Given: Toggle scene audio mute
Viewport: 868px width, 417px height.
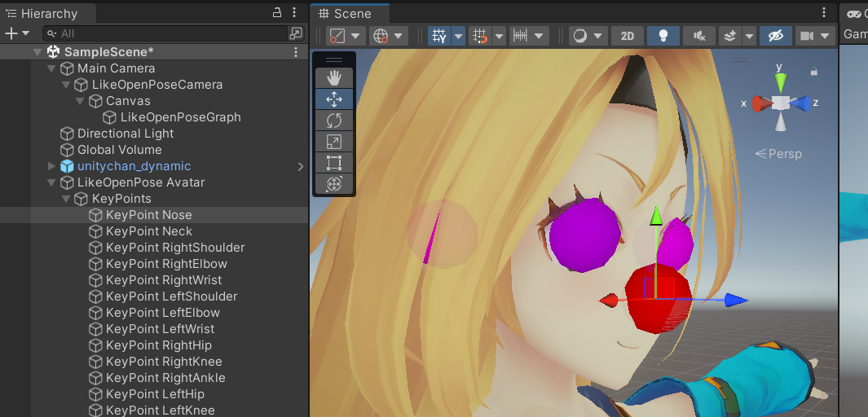Looking at the screenshot, I should click(698, 36).
